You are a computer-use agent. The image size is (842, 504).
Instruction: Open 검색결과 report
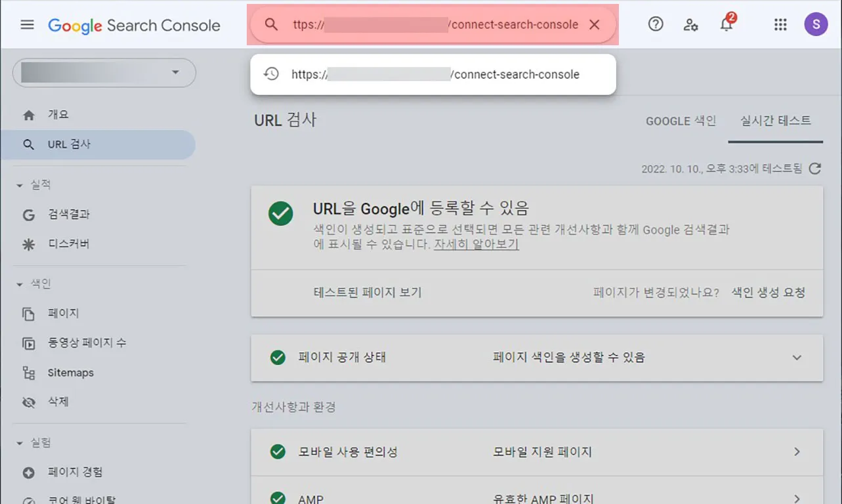pos(98,215)
